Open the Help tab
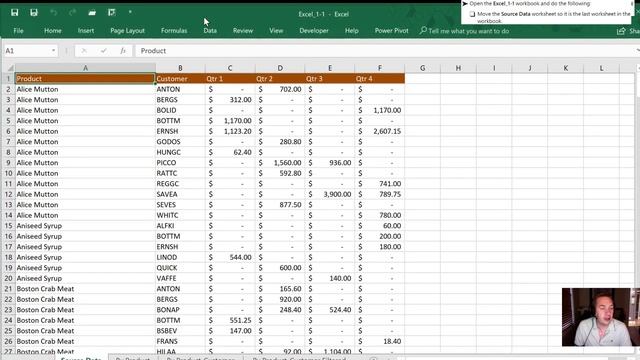Screen dimensions: 640x360 pyautogui.click(x=351, y=31)
